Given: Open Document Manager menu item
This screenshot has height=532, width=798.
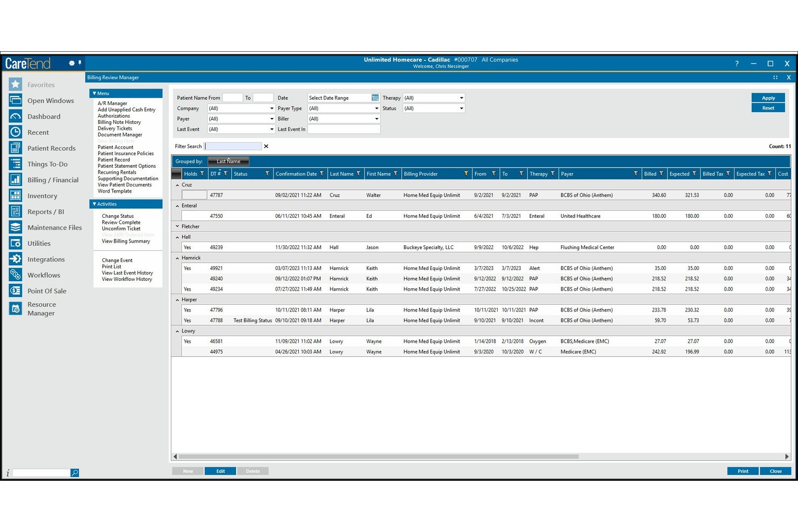Looking at the screenshot, I should point(120,135).
